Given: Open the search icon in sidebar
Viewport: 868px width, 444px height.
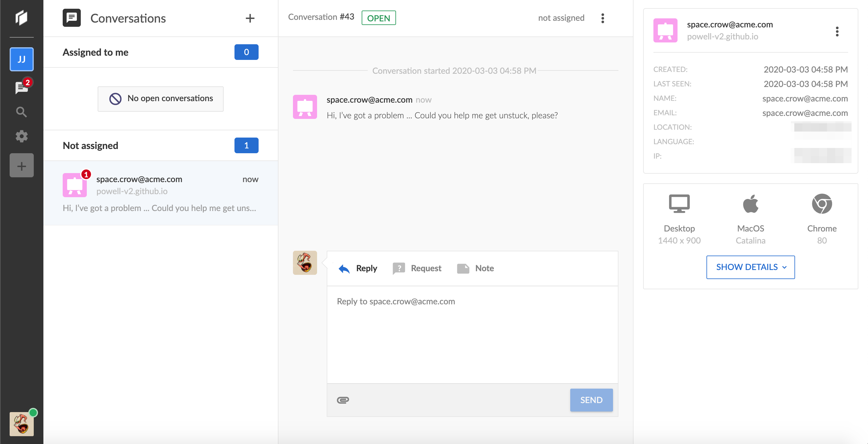Looking at the screenshot, I should (22, 112).
